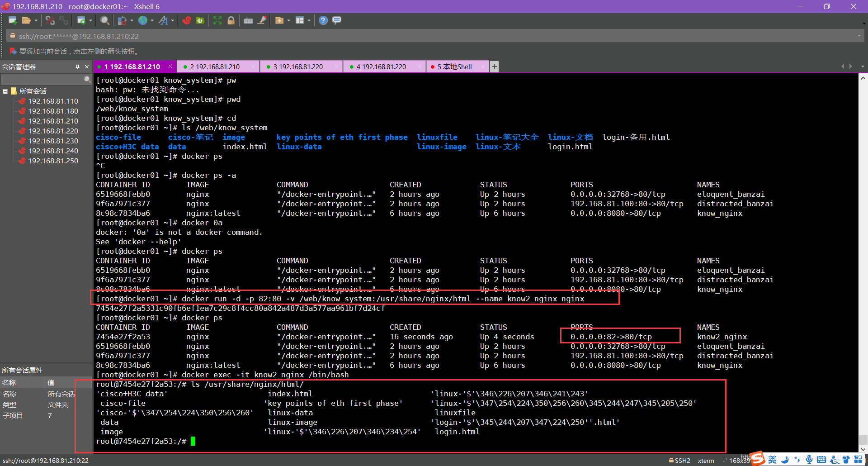This screenshot has height=466, width=868.
Task: Close the session manager panel
Action: tap(87, 67)
